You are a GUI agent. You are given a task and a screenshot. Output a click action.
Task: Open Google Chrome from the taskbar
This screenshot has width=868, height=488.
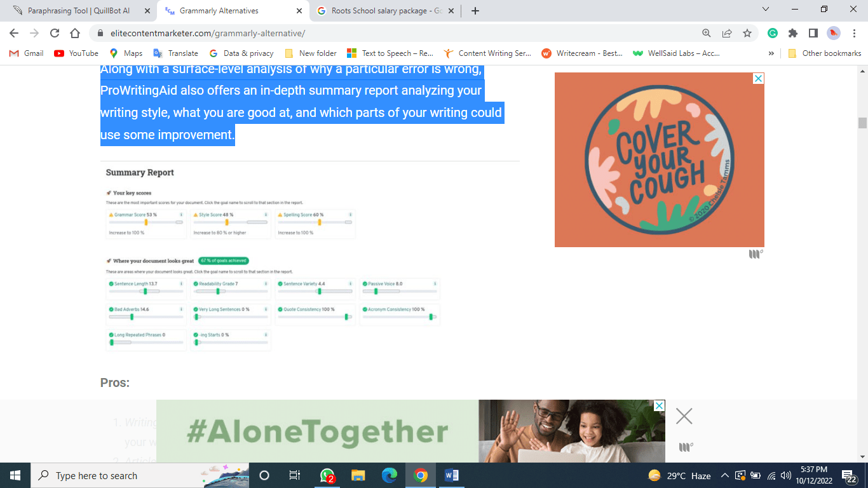pos(420,475)
